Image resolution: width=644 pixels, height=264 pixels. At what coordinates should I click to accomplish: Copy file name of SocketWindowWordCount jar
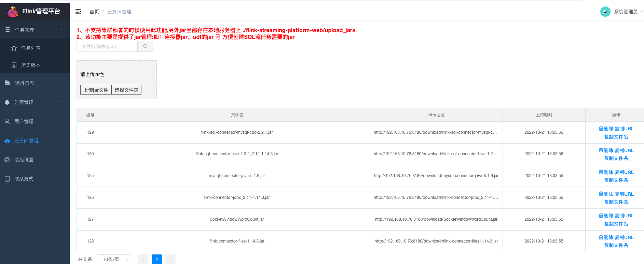[x=616, y=224]
